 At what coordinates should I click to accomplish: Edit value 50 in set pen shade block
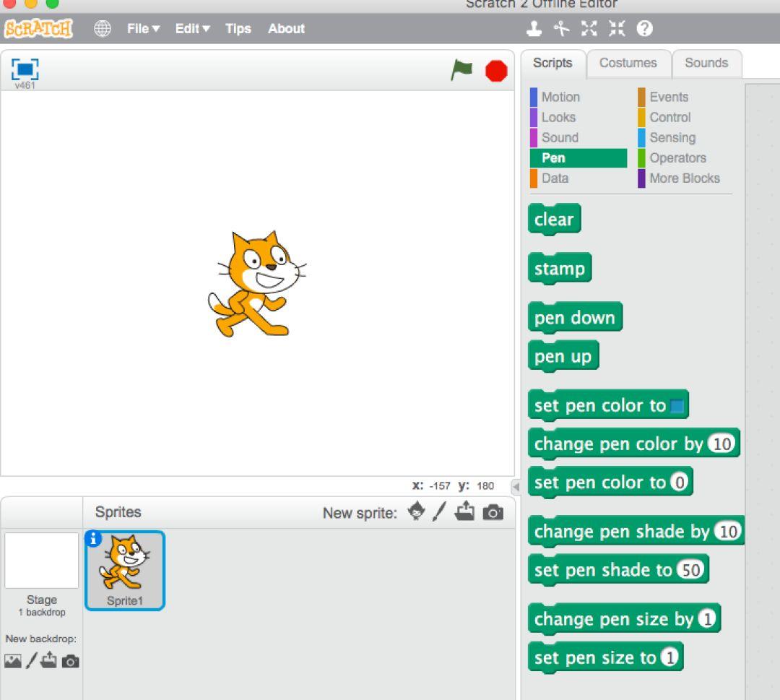[690, 570]
